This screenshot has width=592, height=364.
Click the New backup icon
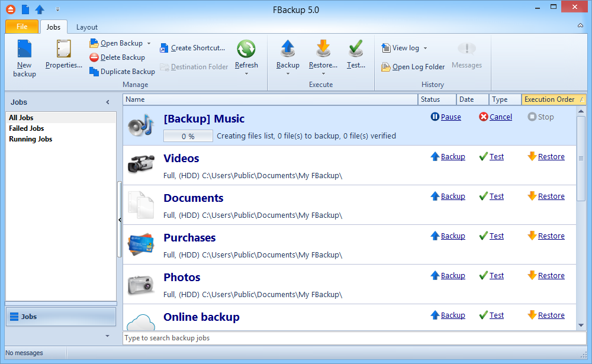coord(24,49)
